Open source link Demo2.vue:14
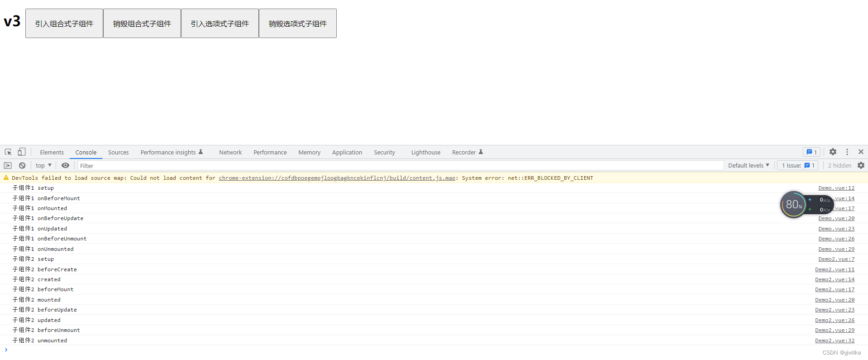This screenshot has width=868, height=360. (835, 279)
